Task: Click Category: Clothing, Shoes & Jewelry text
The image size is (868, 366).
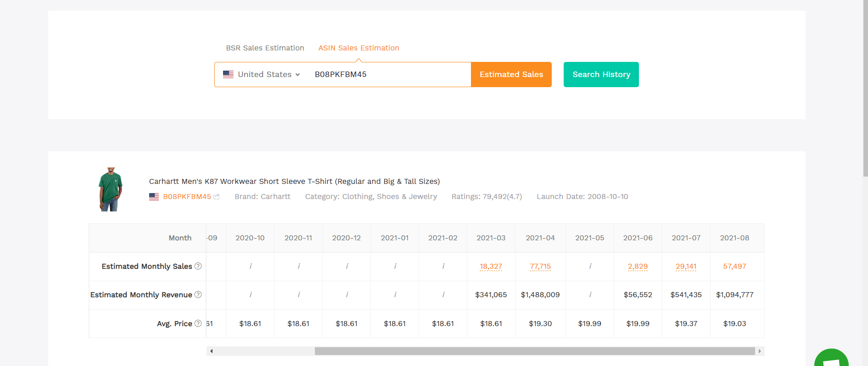Action: (371, 196)
